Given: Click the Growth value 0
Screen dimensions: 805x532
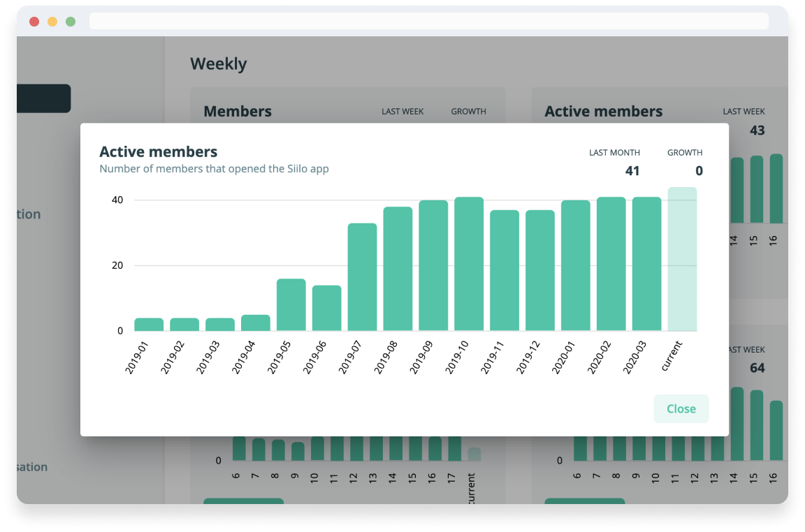Looking at the screenshot, I should (x=699, y=171).
